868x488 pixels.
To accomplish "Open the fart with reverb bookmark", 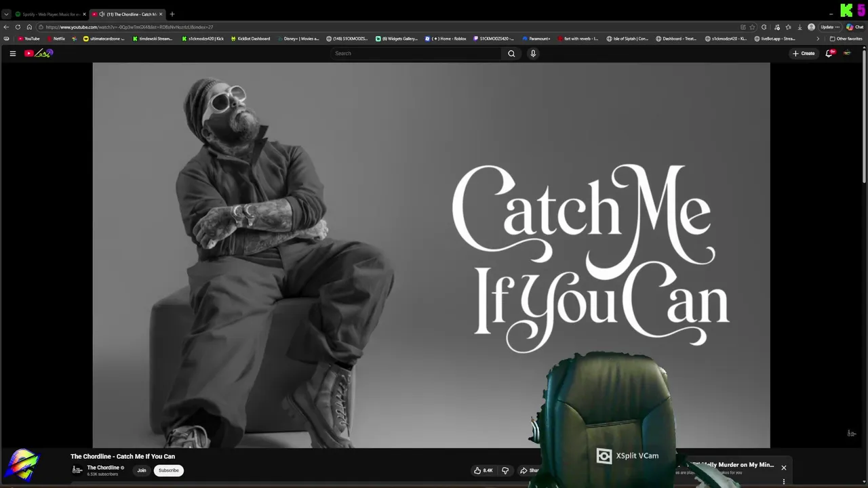I will pos(578,39).
